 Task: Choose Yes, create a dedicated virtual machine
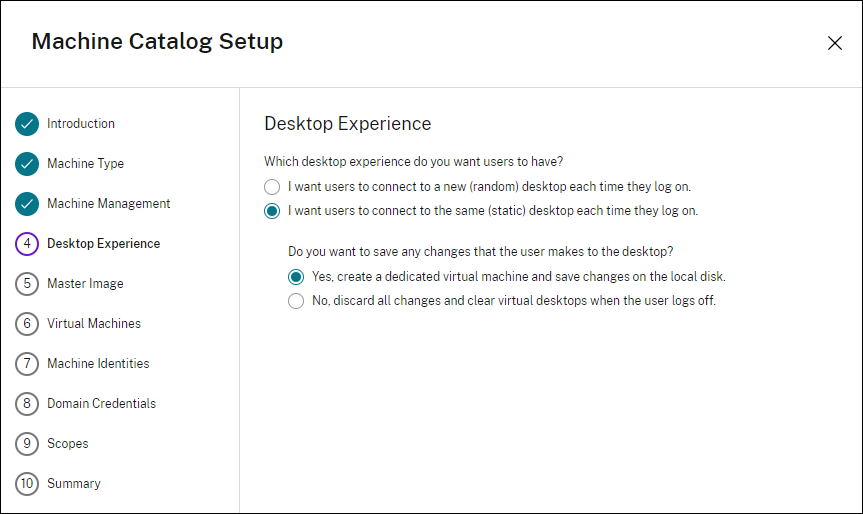pos(296,277)
